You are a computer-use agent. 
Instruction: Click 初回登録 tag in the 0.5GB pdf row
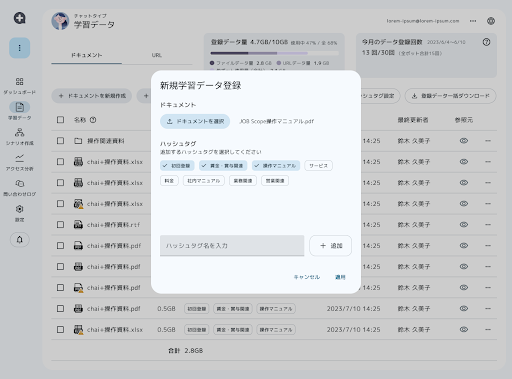[197, 309]
